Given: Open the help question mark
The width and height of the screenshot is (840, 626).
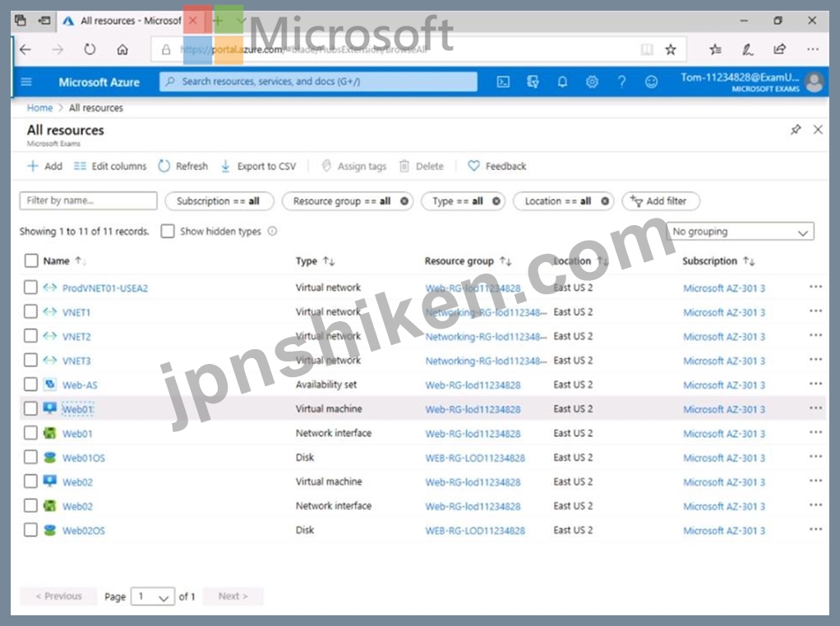Looking at the screenshot, I should point(621,82).
